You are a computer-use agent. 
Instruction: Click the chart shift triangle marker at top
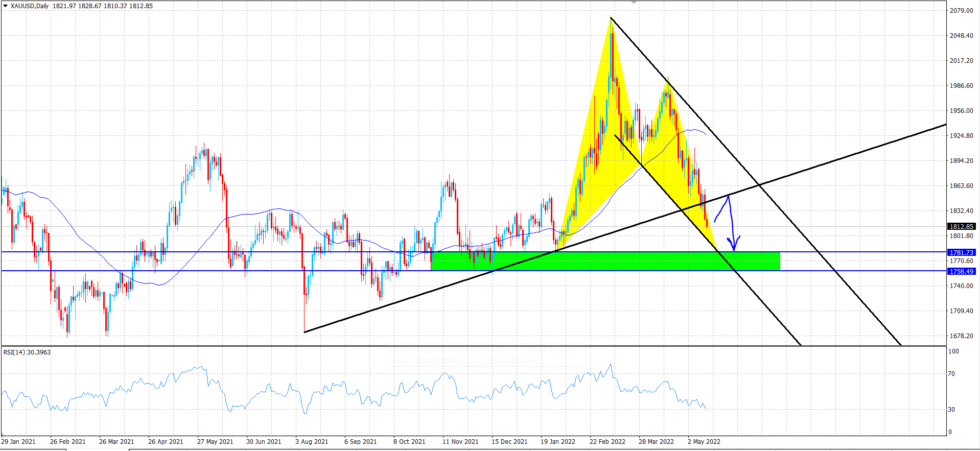click(634, 2)
